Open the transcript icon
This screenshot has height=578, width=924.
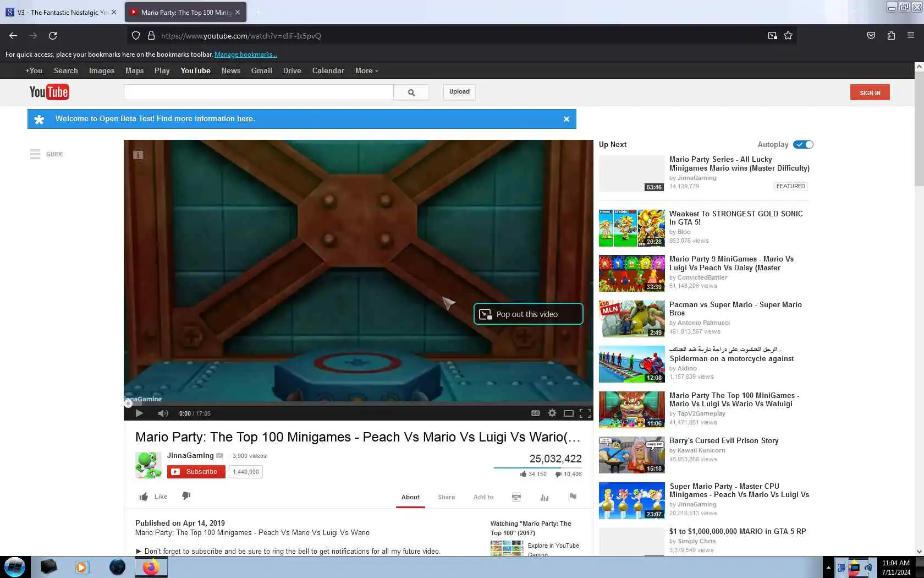point(516,497)
